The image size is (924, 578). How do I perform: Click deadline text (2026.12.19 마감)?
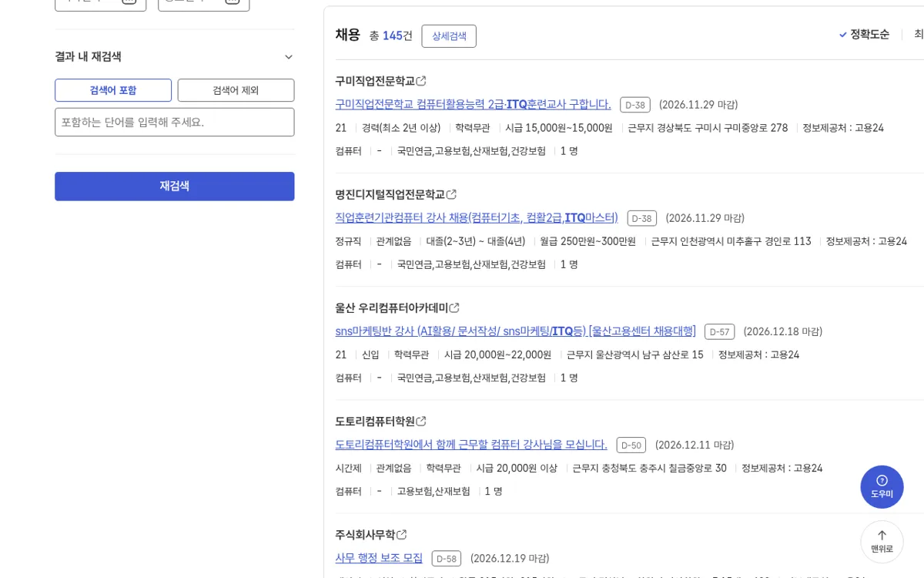click(x=510, y=558)
